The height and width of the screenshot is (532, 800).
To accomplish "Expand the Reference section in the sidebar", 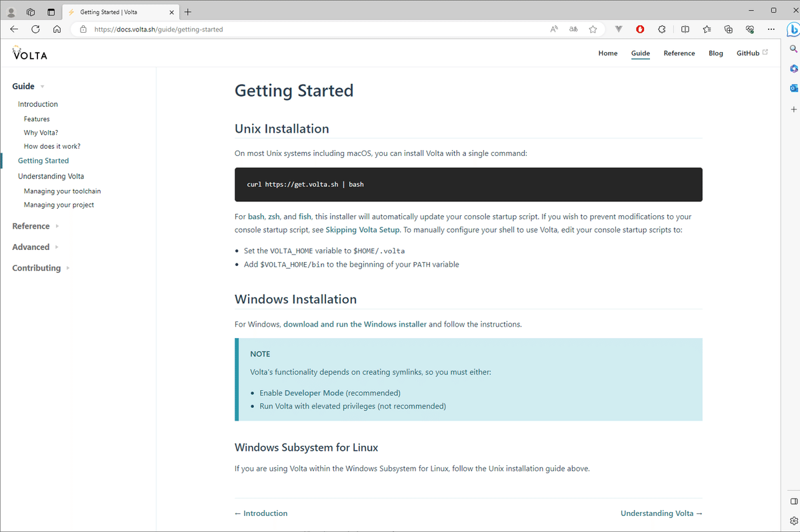I will tap(31, 226).
